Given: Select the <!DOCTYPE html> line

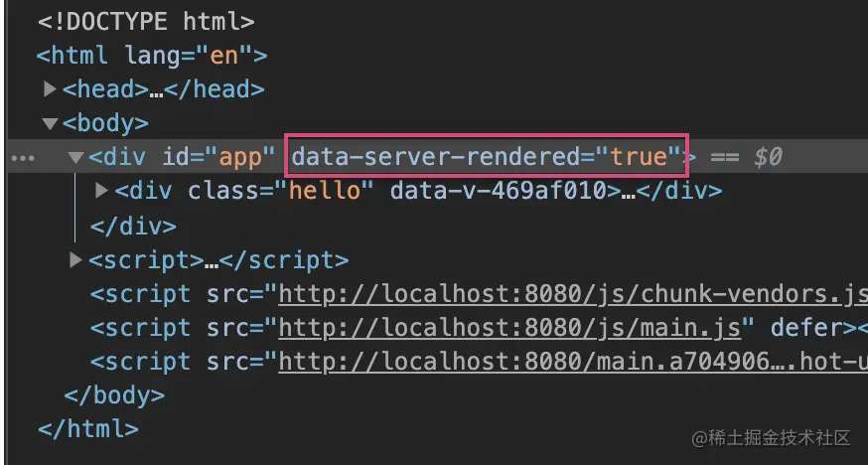Looking at the screenshot, I should tap(147, 22).
